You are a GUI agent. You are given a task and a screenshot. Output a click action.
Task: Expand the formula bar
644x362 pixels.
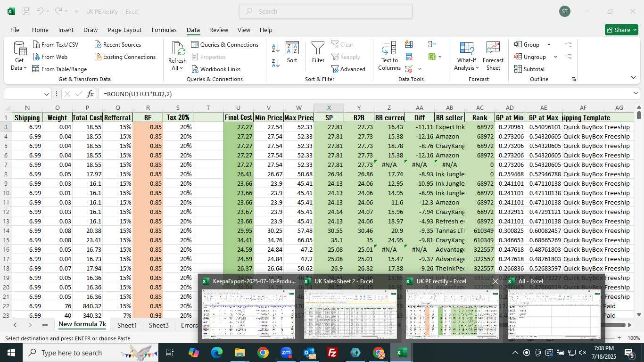click(x=636, y=94)
